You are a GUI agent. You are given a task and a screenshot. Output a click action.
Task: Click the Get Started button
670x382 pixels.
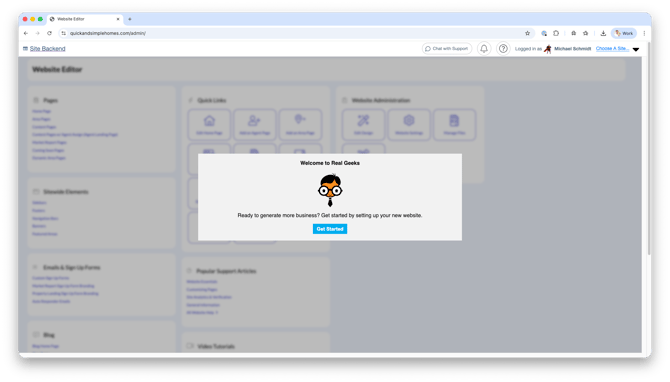point(329,229)
